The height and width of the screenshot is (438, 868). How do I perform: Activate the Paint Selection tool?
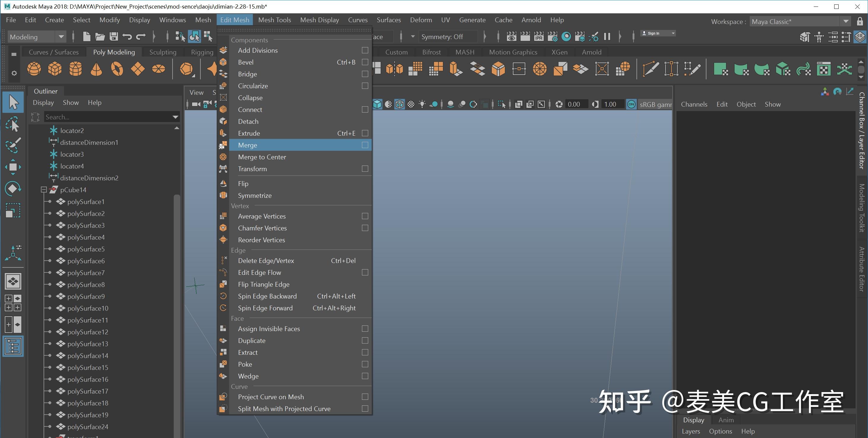(x=13, y=145)
